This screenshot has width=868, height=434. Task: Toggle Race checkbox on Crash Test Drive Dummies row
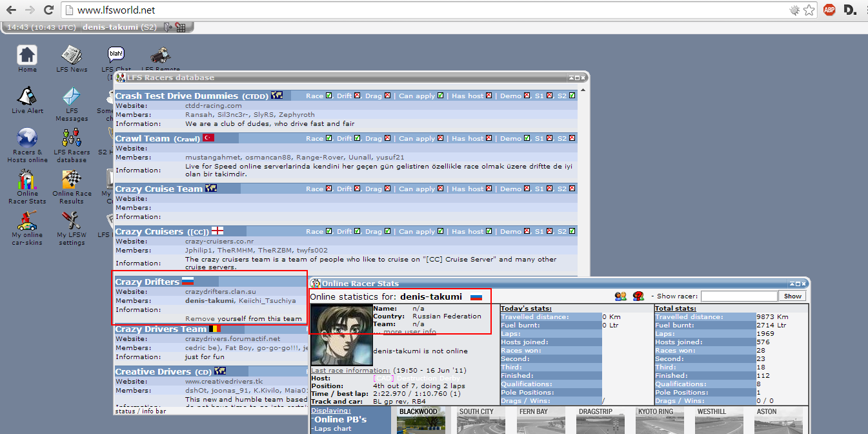(x=329, y=96)
